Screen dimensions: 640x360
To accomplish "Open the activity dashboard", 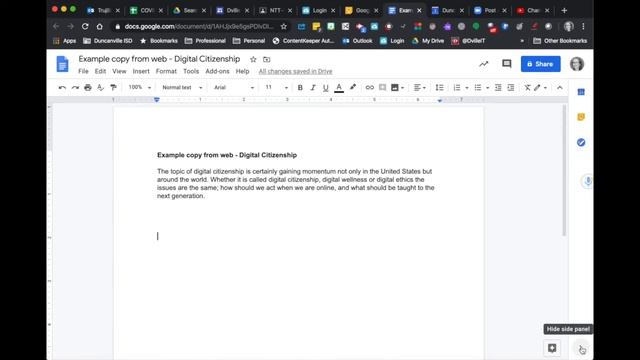I will point(484,64).
